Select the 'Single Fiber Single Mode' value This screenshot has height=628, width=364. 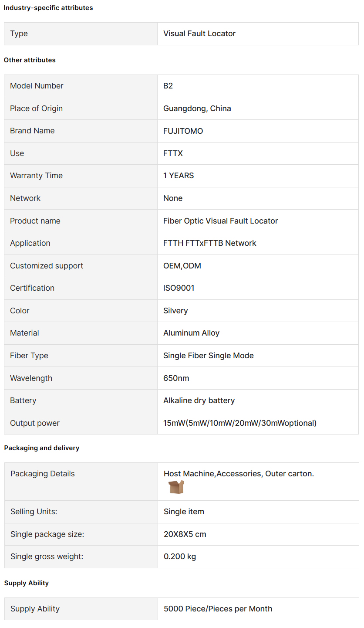click(x=209, y=356)
